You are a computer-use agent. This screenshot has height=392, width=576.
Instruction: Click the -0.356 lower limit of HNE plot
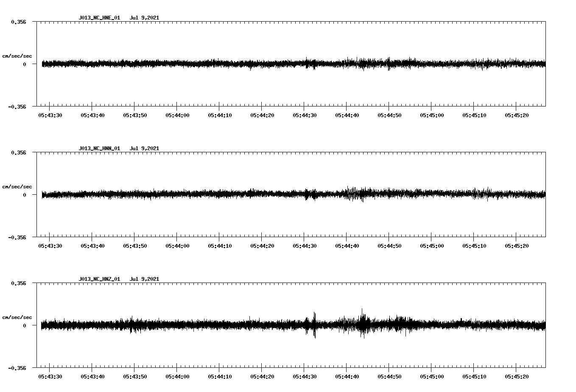(x=17, y=106)
